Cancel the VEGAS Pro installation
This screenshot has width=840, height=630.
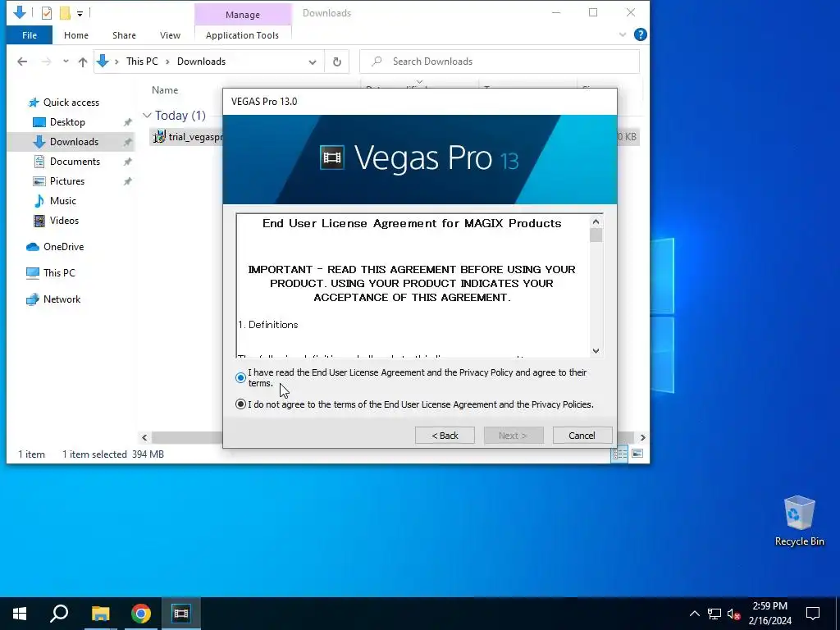click(x=582, y=436)
